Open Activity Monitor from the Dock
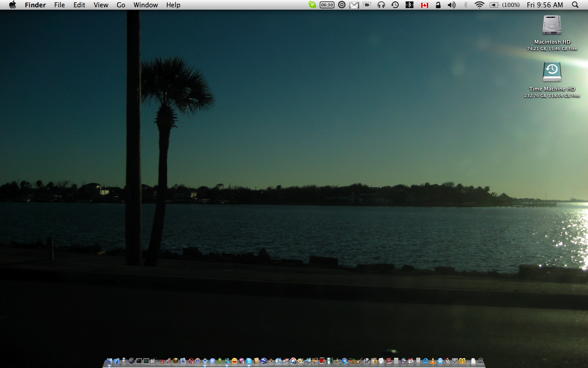588x368 pixels. [x=146, y=361]
